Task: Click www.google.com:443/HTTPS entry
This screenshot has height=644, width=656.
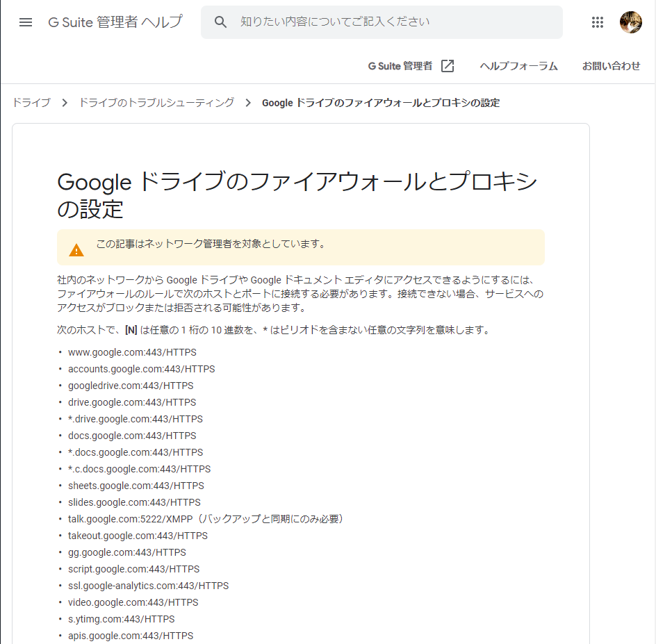Action: click(132, 352)
